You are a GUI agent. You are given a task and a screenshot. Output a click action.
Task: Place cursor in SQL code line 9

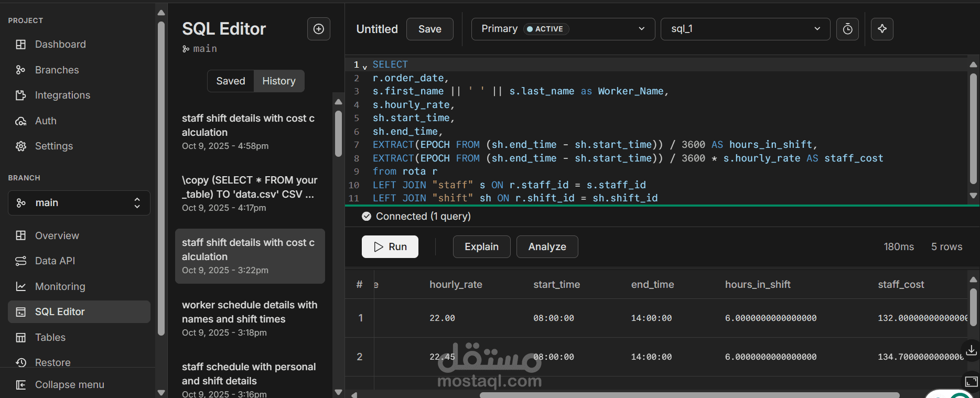[x=405, y=171]
